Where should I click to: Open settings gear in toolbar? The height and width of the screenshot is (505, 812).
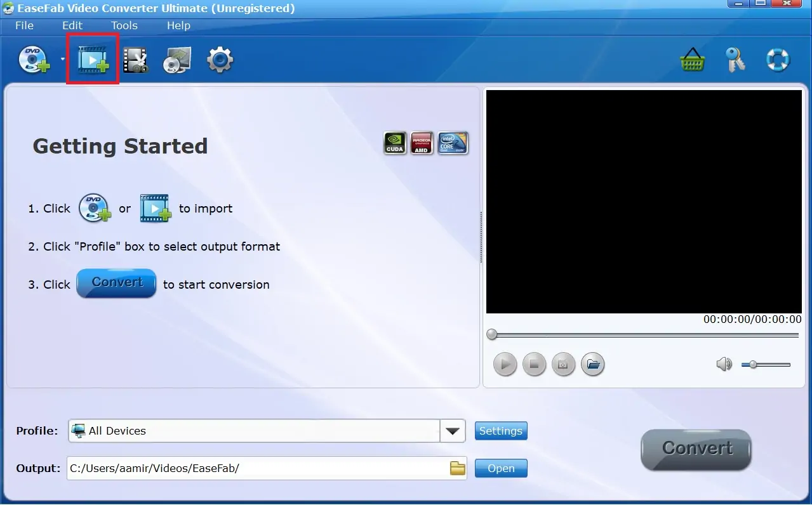pyautogui.click(x=220, y=60)
